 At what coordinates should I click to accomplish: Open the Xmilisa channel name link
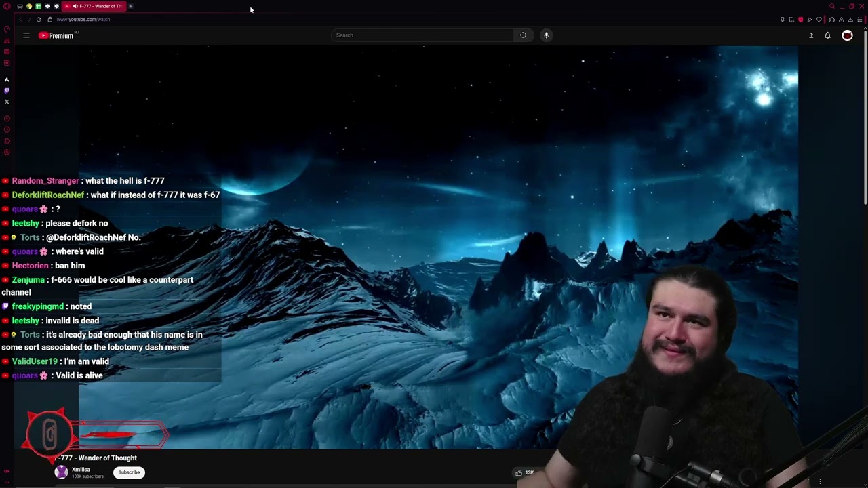click(x=81, y=469)
